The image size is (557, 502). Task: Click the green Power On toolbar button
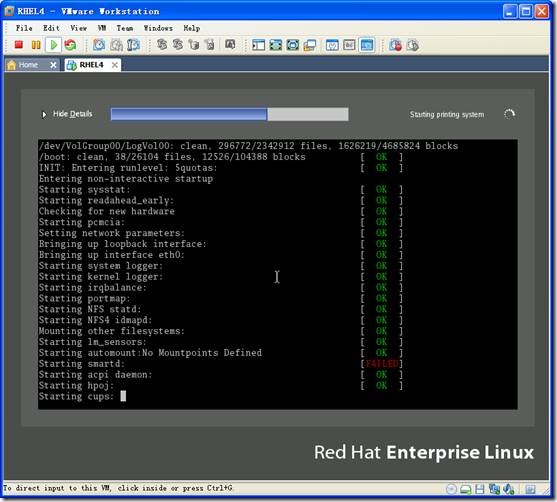[x=54, y=45]
